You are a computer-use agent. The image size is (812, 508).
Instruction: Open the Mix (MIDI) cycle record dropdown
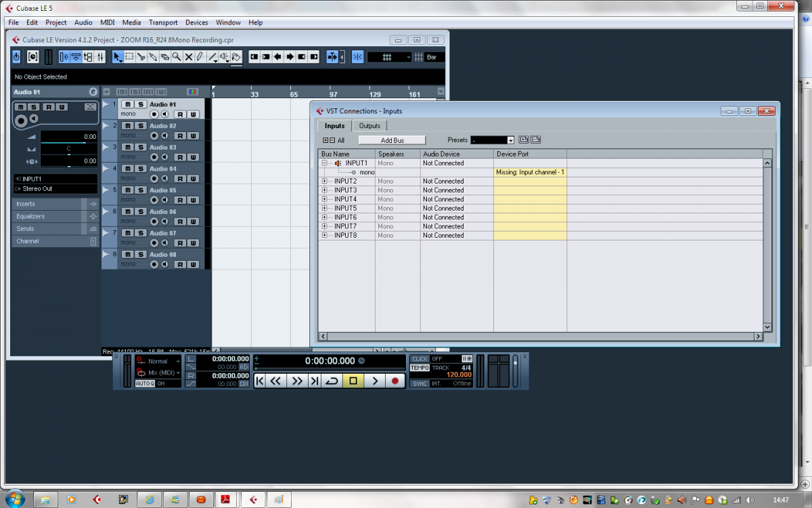158,373
